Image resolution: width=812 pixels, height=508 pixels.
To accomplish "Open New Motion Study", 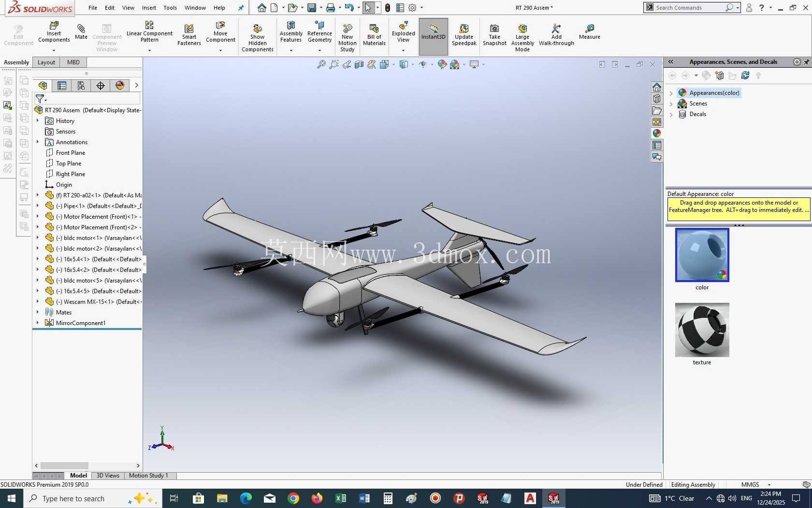I will click(x=347, y=38).
